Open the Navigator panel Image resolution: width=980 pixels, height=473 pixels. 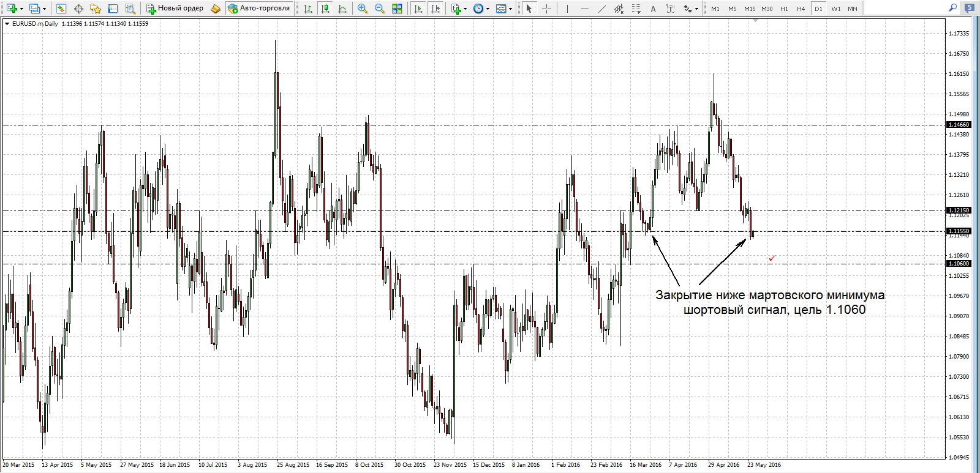[96, 9]
